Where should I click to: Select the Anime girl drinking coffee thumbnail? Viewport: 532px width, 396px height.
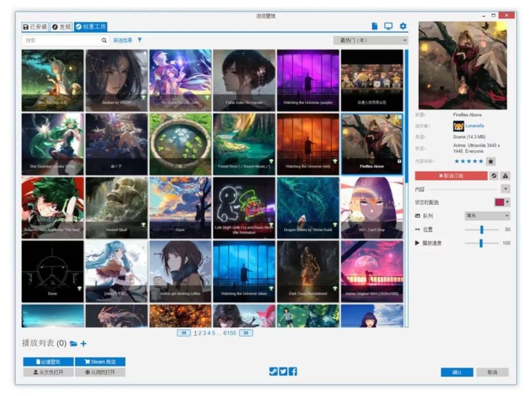point(180,272)
